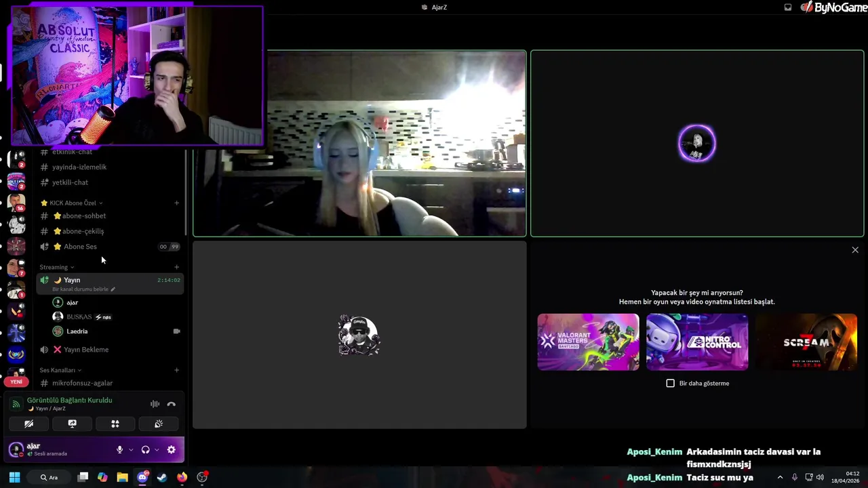Image resolution: width=868 pixels, height=488 pixels.
Task: Focus the blonde user's webcam tile
Action: point(359,144)
